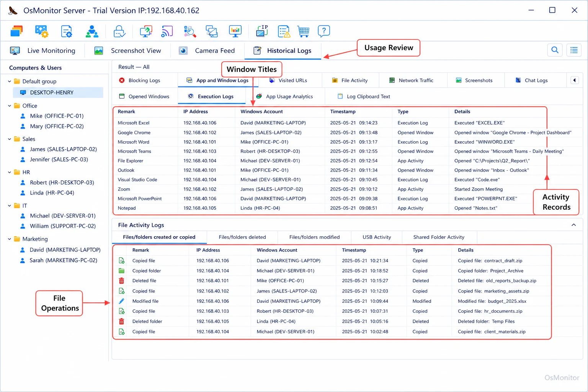Click the Visual Studio Code log row
Viewport: 588px width, 392px height.
(330, 180)
